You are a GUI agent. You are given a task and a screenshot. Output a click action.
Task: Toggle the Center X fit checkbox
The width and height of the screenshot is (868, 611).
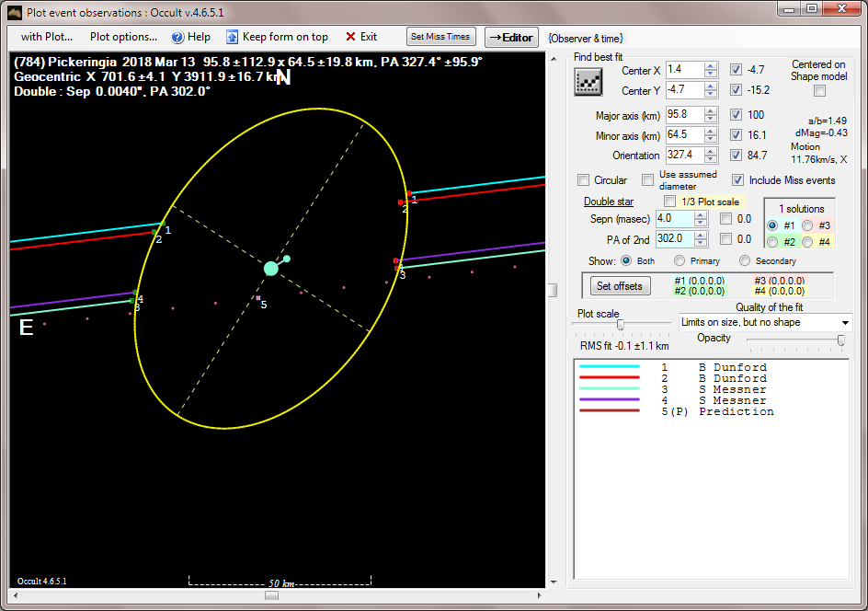pos(736,70)
